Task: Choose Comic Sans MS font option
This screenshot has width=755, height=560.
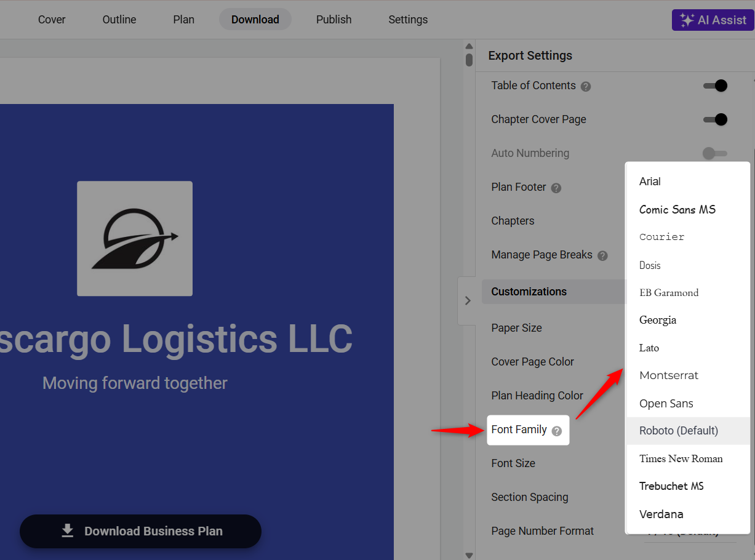Action: click(x=687, y=209)
